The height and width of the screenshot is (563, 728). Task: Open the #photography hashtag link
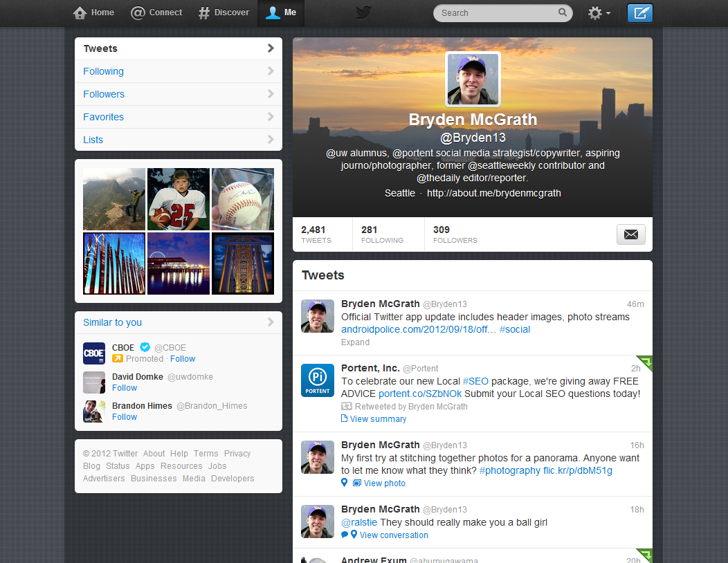click(x=510, y=470)
